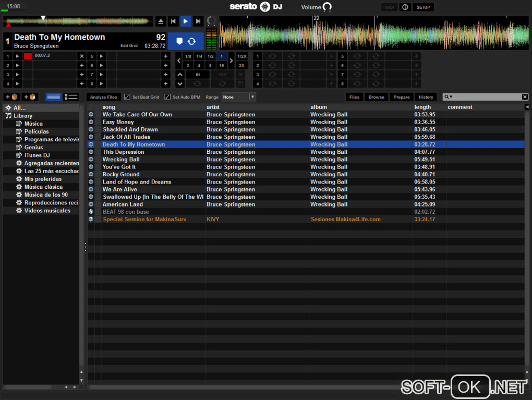The width and height of the screenshot is (532, 400).
Task: Open the Música playlist
Action: [41, 124]
